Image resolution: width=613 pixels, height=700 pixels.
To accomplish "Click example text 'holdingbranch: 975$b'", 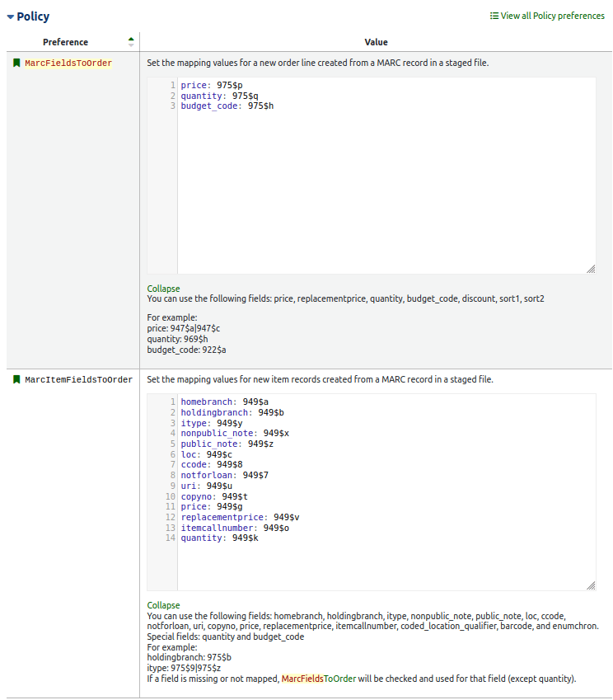I will 190,657.
